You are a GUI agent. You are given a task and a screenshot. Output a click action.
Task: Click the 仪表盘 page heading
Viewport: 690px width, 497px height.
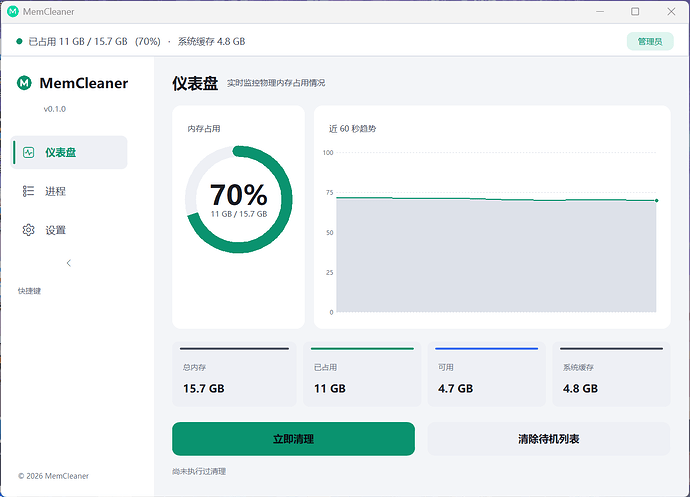tap(195, 83)
